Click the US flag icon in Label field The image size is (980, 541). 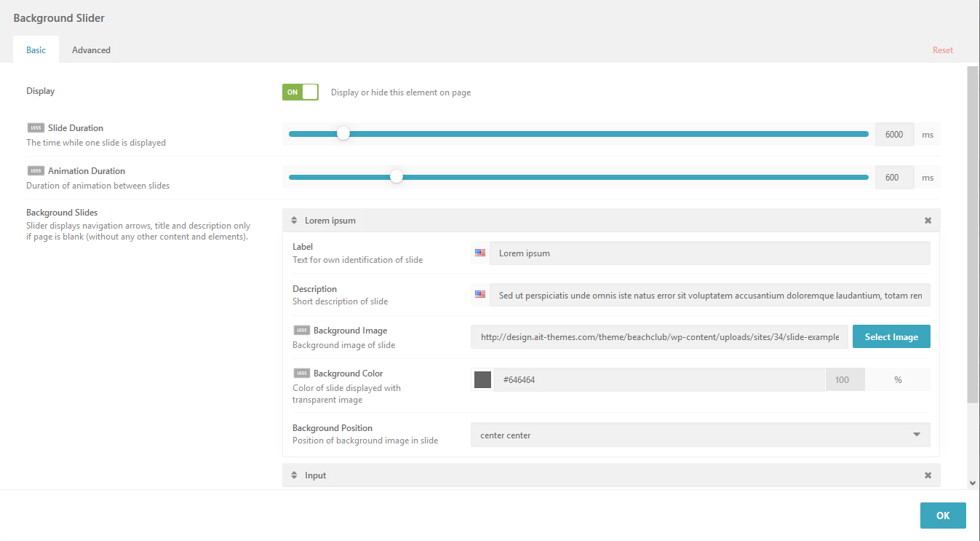coord(480,253)
